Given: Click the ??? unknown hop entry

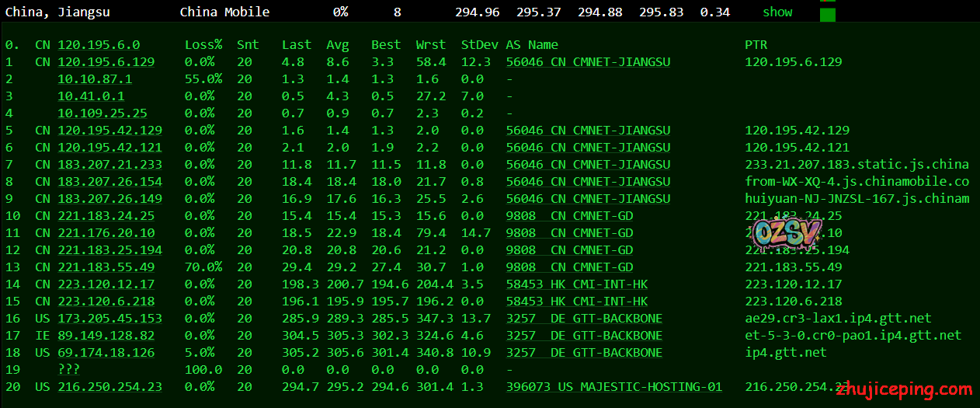Looking at the screenshot, I should coord(68,370).
